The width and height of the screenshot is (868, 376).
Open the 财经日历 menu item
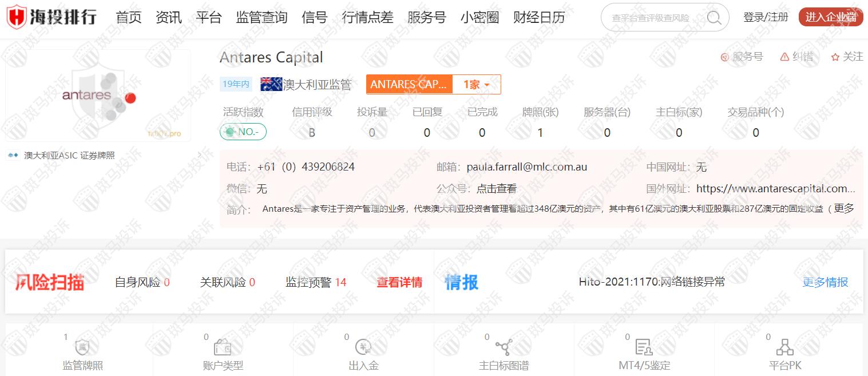click(539, 17)
